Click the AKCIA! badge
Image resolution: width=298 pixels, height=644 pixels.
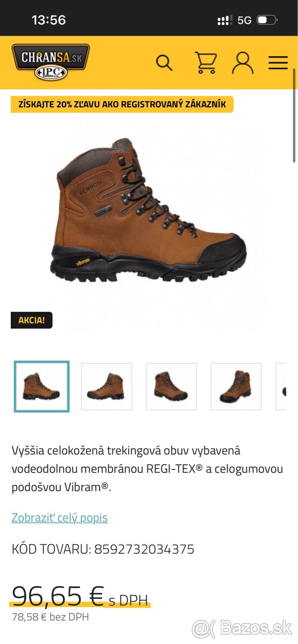32,320
